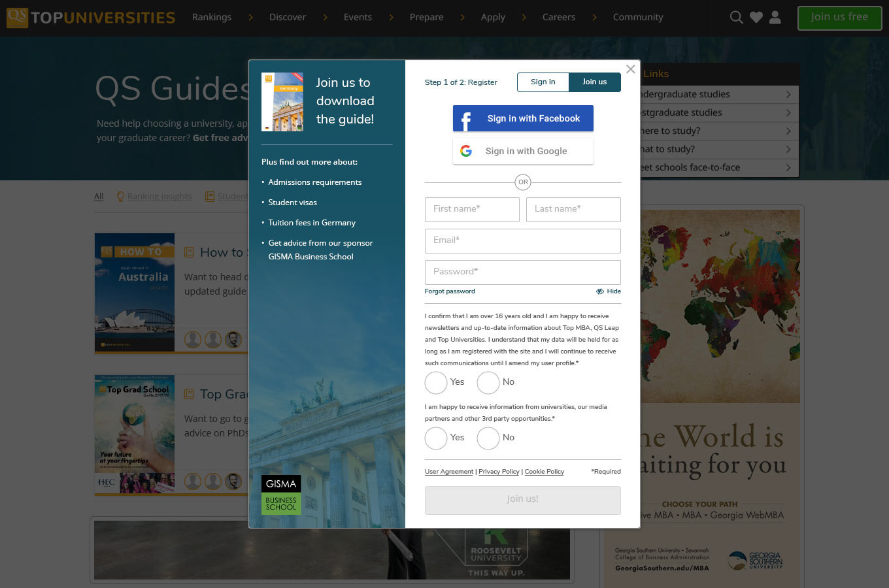Click the Join us! submit button
Viewport: 889px width, 588px height.
point(523,500)
